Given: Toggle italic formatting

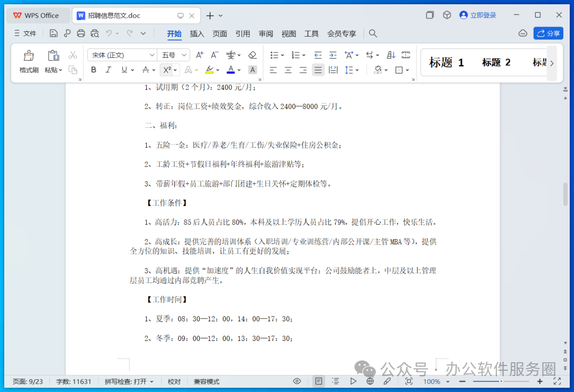Looking at the screenshot, I should (108, 70).
